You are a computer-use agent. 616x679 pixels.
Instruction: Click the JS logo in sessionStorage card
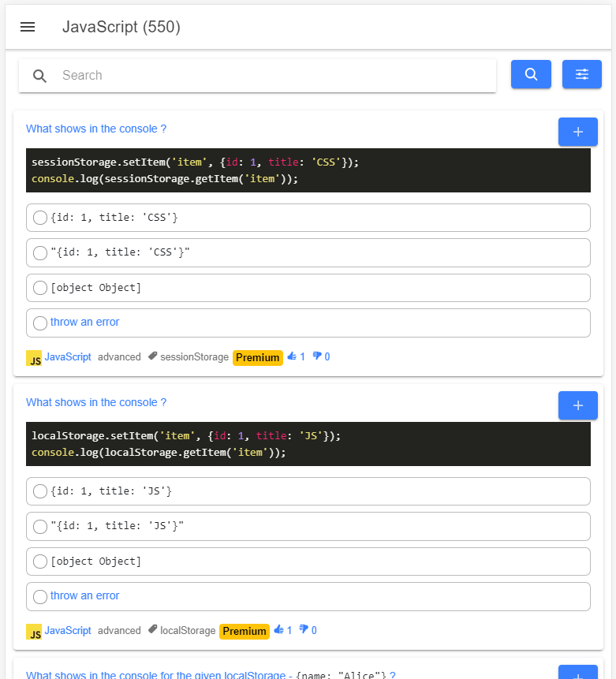click(x=34, y=358)
